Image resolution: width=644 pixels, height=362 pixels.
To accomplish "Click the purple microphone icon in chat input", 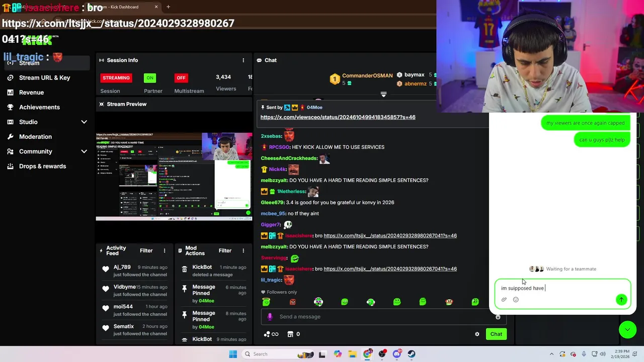I will [x=270, y=317].
